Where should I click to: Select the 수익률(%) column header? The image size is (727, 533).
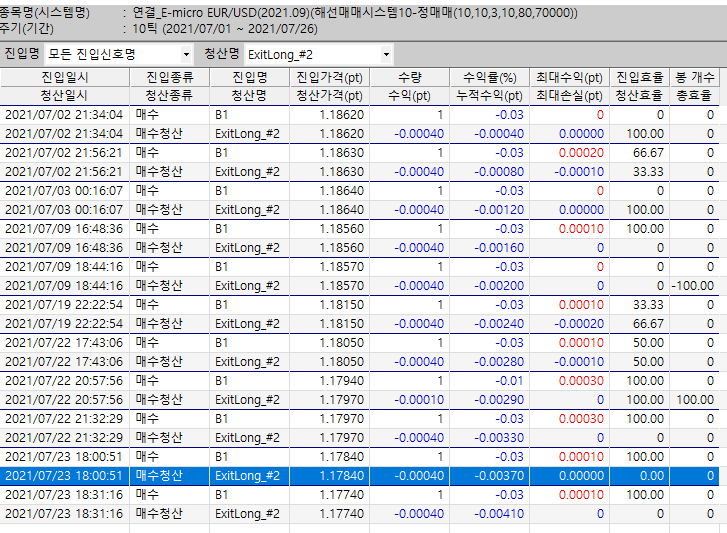490,77
